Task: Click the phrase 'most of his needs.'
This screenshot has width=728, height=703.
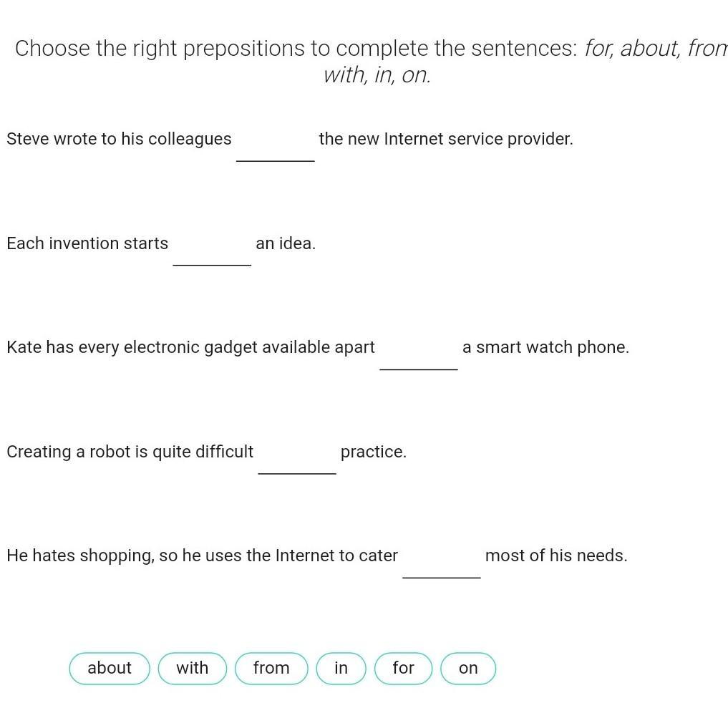Action: tap(556, 556)
